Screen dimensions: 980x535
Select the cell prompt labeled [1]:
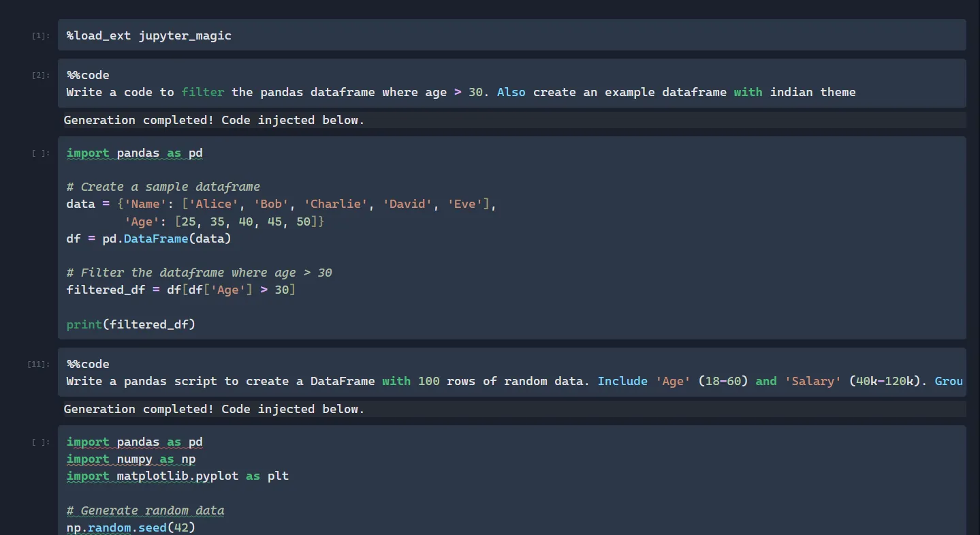coord(41,35)
